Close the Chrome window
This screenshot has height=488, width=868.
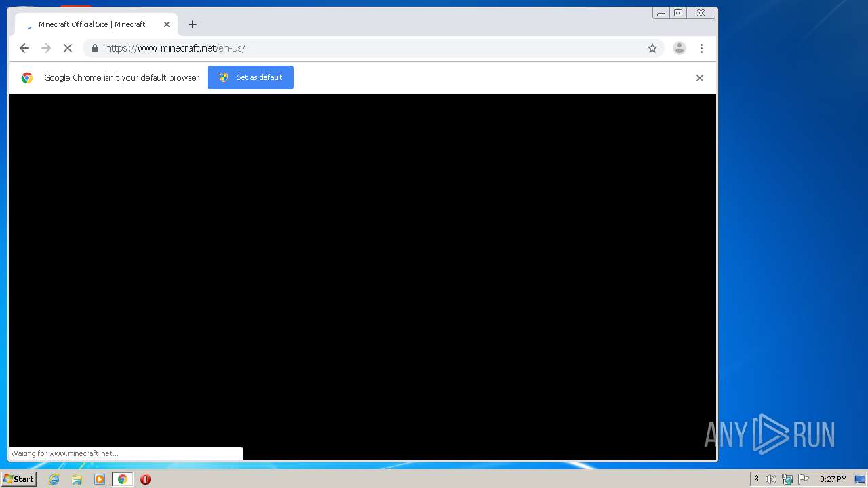[701, 13]
